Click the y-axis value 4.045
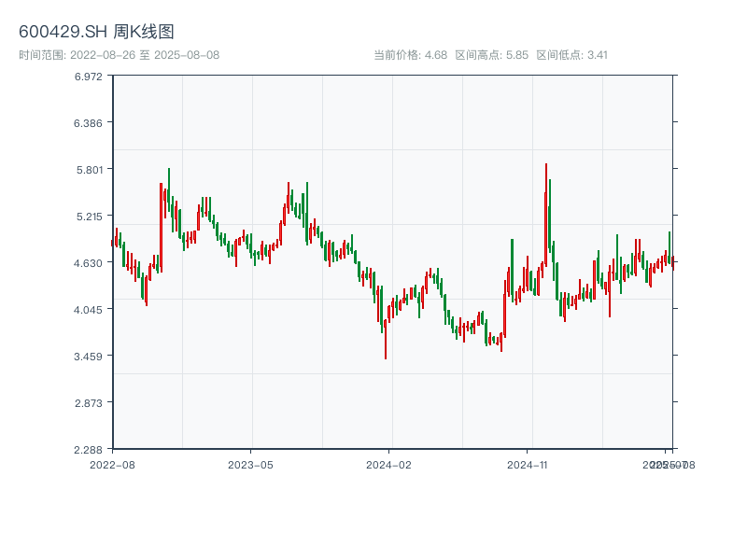 pos(88,310)
